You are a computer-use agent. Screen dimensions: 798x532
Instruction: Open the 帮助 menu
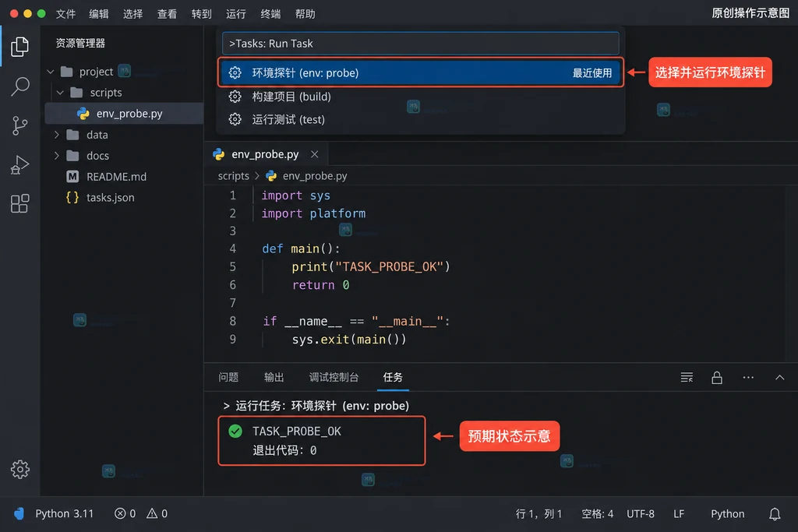[305, 14]
